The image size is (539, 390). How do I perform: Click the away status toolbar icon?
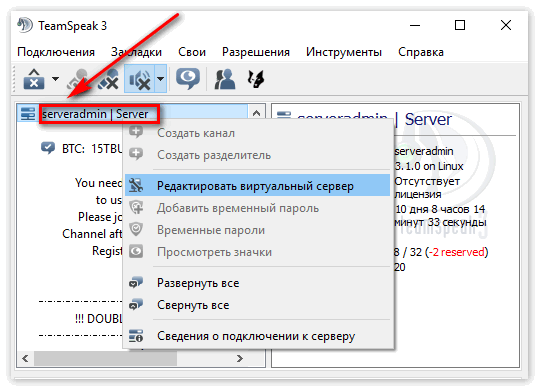[x=188, y=79]
